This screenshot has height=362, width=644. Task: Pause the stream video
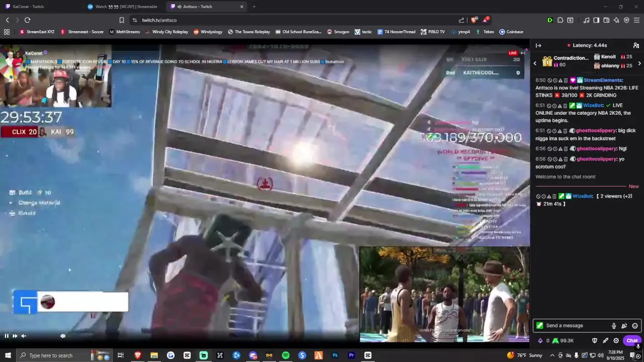pyautogui.click(x=7, y=336)
